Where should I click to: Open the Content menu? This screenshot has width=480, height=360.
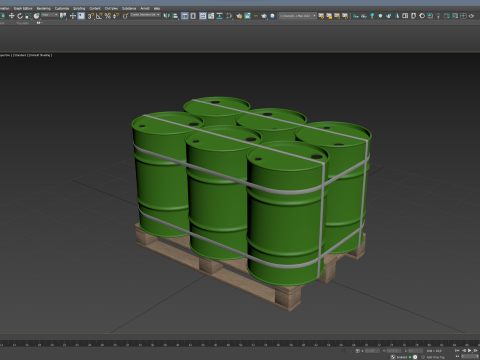pos(95,8)
